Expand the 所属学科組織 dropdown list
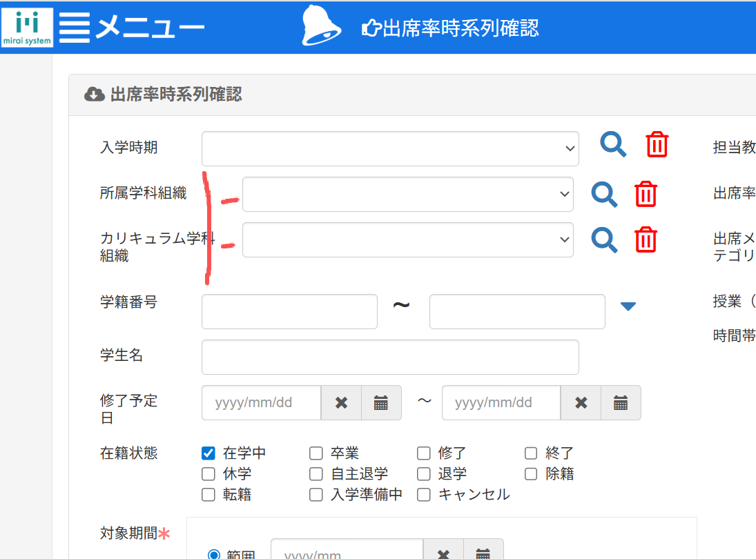The width and height of the screenshot is (756, 559). (x=407, y=195)
